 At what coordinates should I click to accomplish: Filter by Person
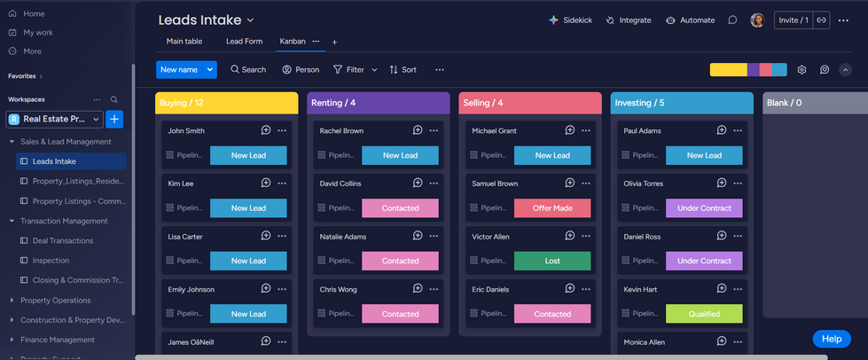pyautogui.click(x=301, y=70)
